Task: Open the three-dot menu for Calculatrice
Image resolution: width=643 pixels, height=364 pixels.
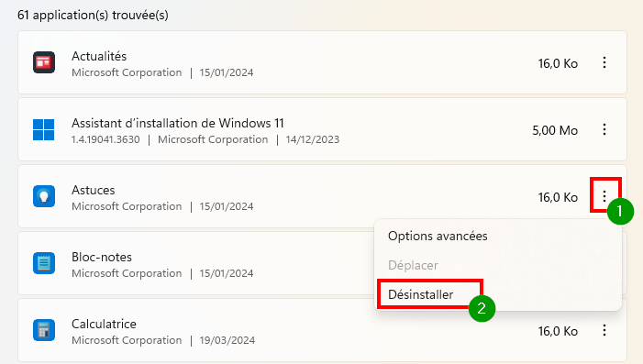Action: (x=604, y=330)
